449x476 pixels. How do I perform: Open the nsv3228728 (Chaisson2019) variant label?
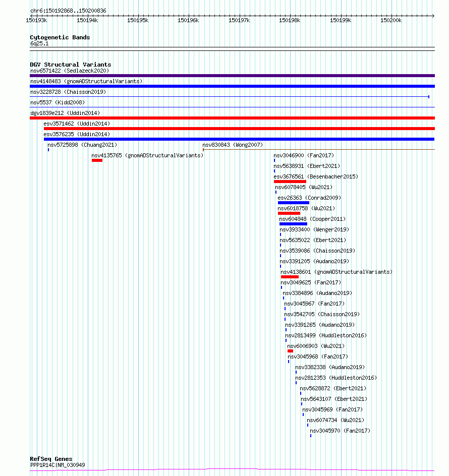pyautogui.click(x=68, y=92)
